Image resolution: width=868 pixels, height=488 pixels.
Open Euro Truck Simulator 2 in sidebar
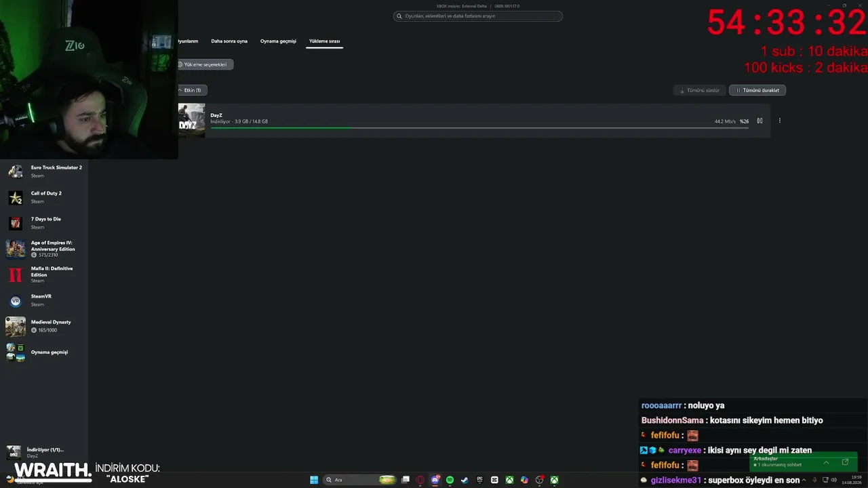[45, 171]
